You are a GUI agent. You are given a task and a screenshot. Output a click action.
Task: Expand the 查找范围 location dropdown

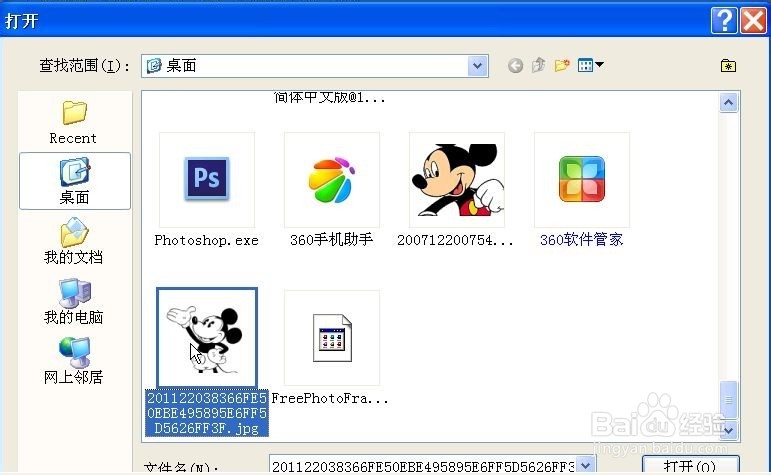pos(477,66)
